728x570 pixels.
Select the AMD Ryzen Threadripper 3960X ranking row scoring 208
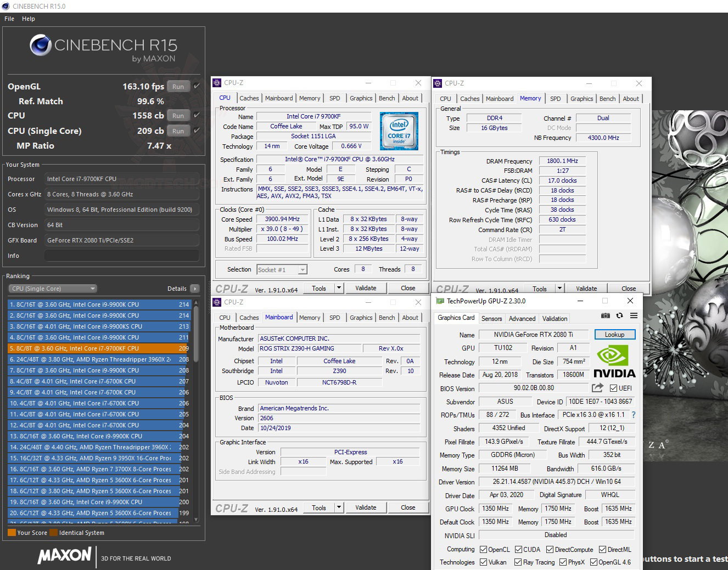point(99,359)
